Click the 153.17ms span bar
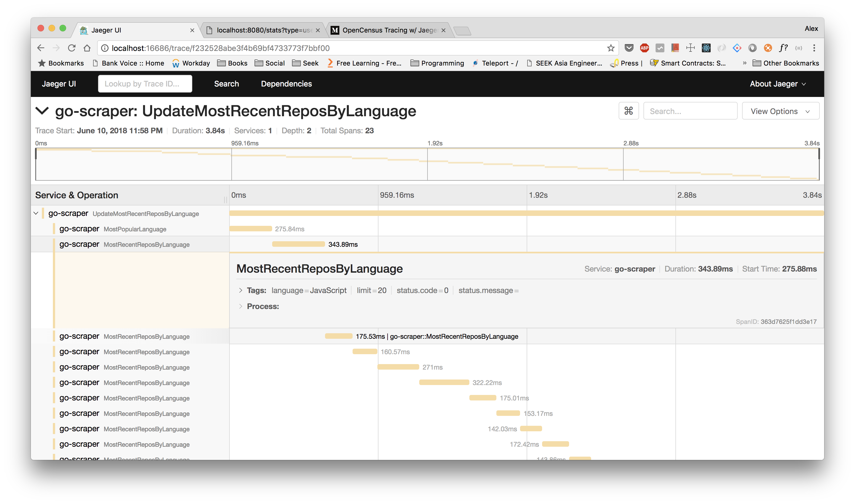The image size is (855, 504). [x=508, y=413]
